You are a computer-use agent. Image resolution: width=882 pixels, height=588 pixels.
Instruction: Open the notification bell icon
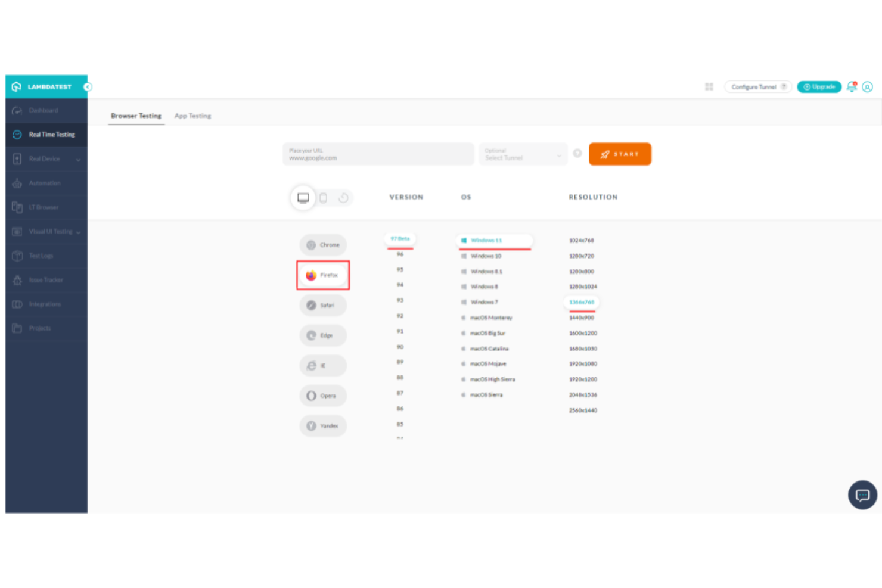(851, 87)
